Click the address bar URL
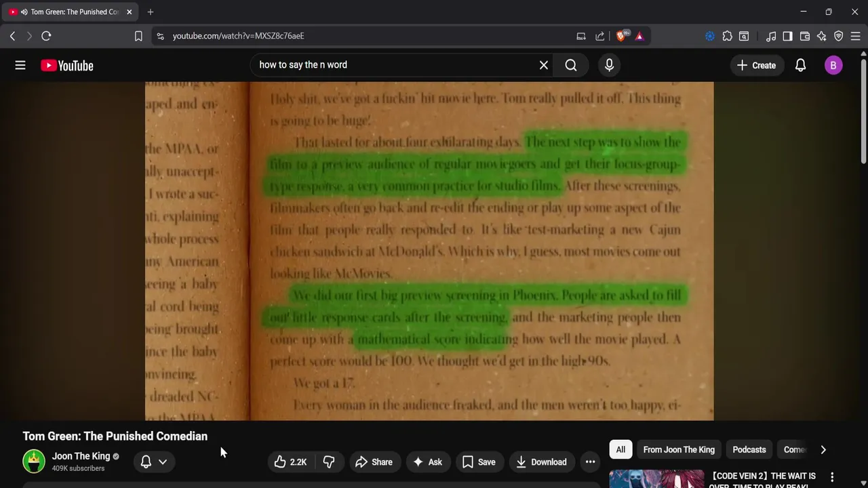The height and width of the screenshot is (488, 868). click(x=238, y=36)
